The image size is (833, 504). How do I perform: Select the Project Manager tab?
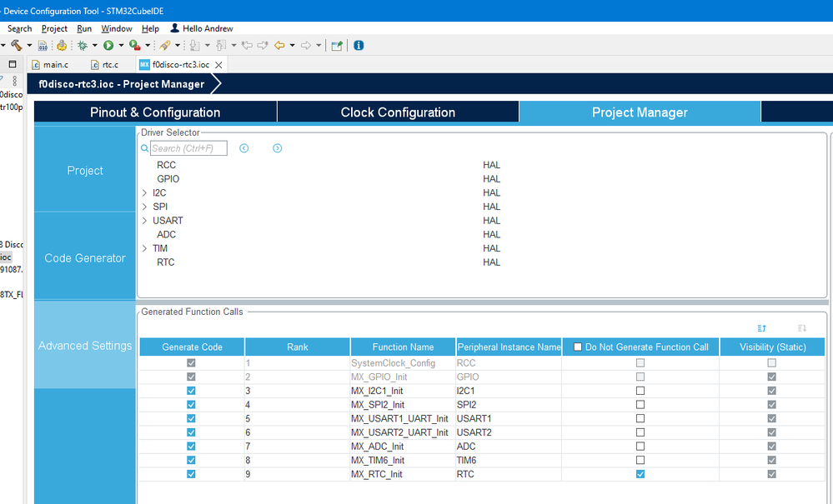[x=640, y=112]
